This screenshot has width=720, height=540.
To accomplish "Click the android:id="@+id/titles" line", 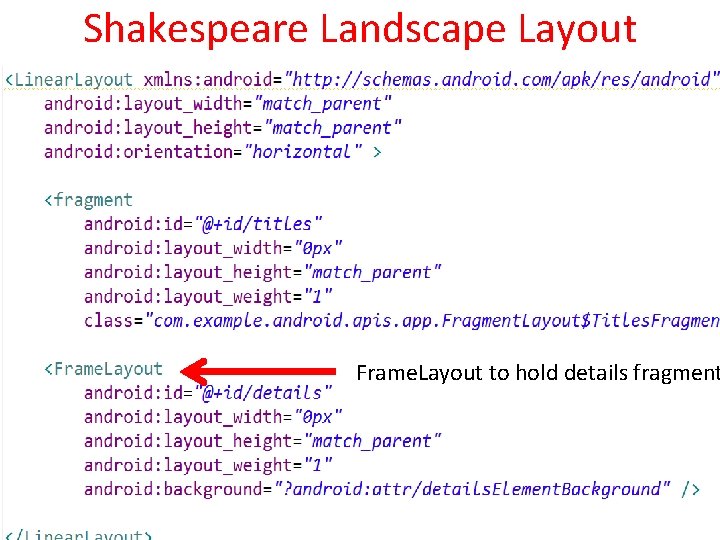I will coord(203,224).
